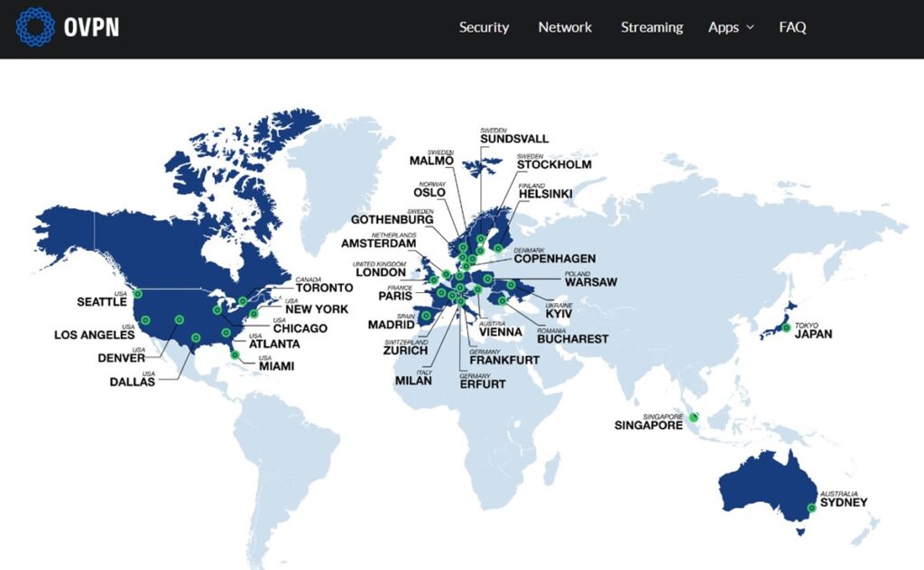Click the MALMÖ city label
924x570 pixels.
[431, 161]
